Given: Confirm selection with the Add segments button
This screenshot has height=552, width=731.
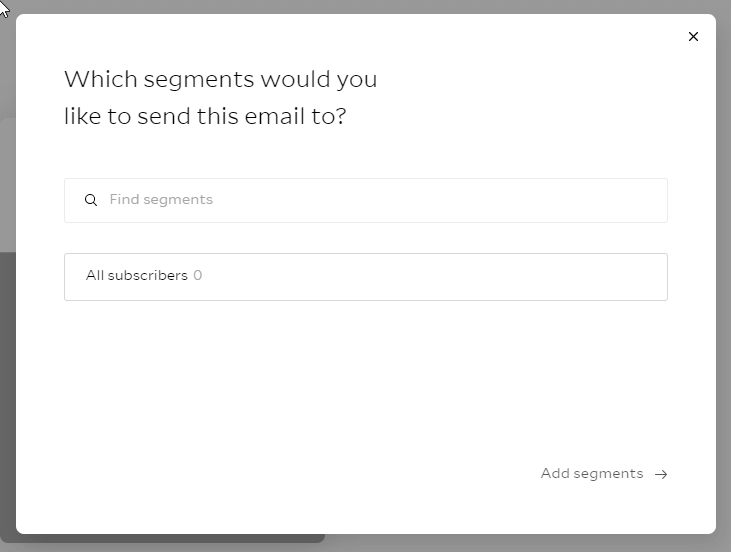Looking at the screenshot, I should point(604,474).
